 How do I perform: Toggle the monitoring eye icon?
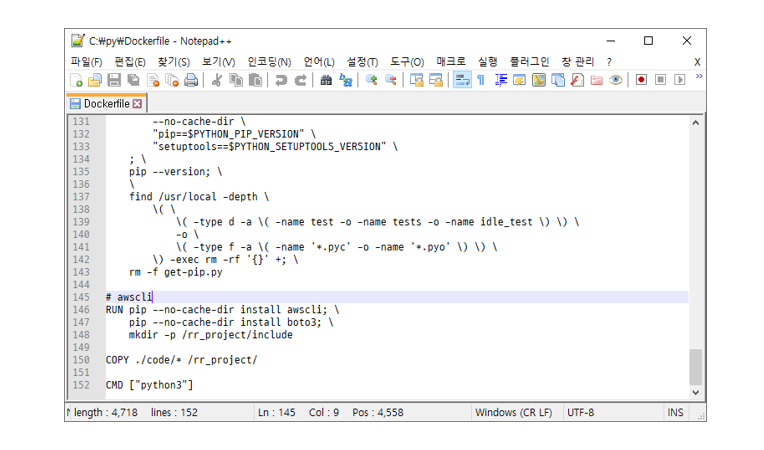[616, 80]
